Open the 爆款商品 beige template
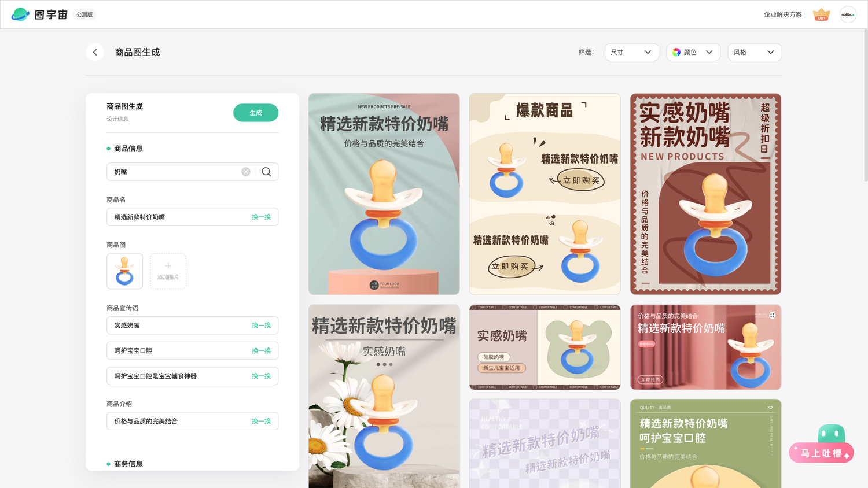 click(545, 194)
